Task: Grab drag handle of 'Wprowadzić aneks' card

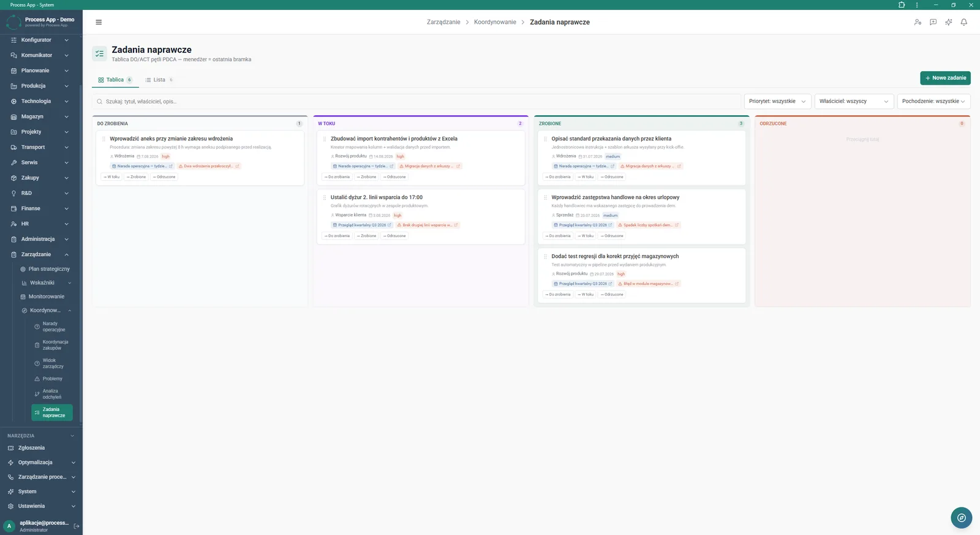Action: (x=104, y=139)
